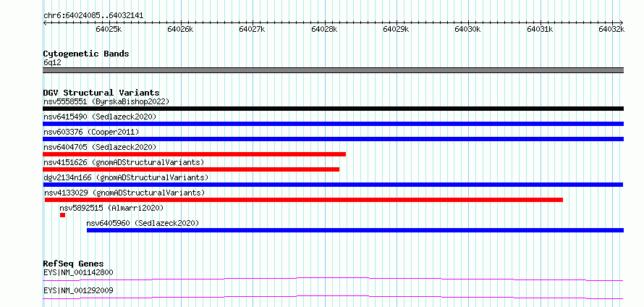Open the dgv2134n166 (gnomADStructuralVariants) label
Screen dimensions: 644x307
click(126, 177)
